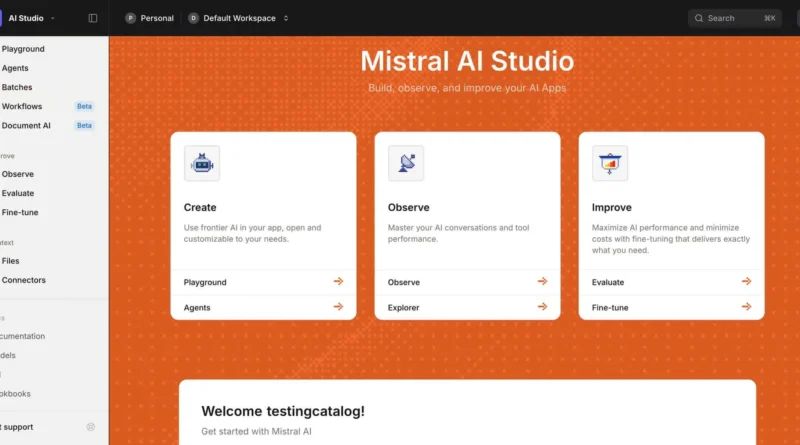
Task: Click the icon next to support
Action: 90,427
